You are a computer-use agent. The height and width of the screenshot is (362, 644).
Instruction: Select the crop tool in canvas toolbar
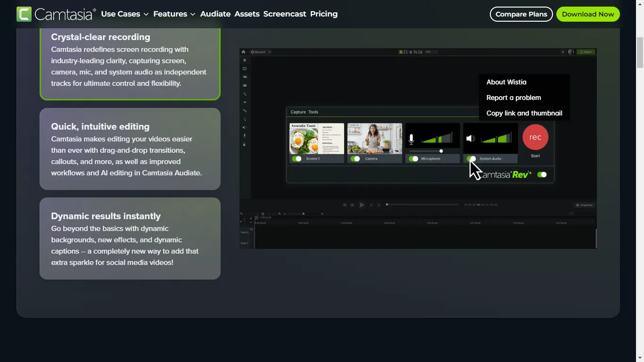click(x=415, y=52)
